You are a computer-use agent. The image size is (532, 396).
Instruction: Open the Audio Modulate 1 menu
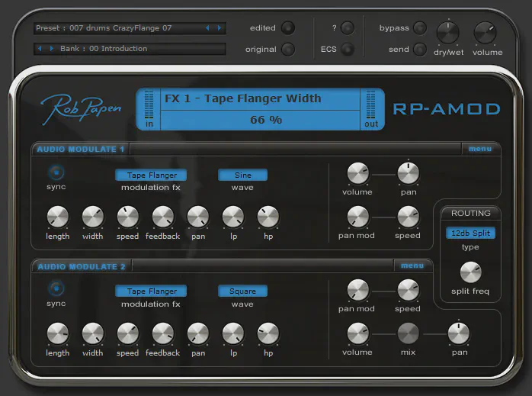pyautogui.click(x=479, y=149)
